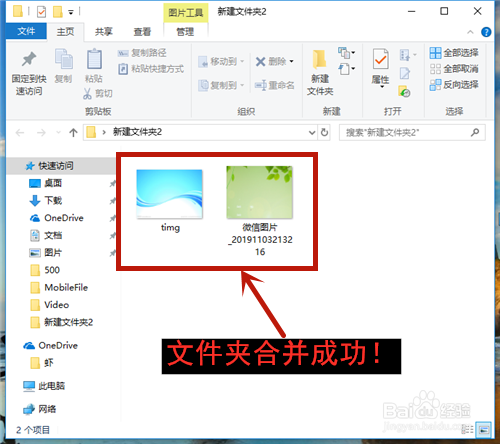Click the Paste (粘贴) clipboard icon
Viewport: 500px width, 444px height.
click(94, 59)
